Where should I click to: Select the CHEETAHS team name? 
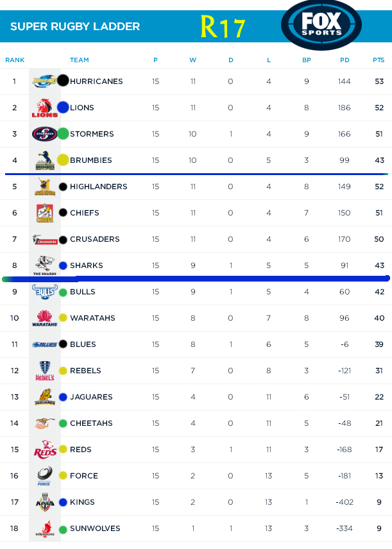pyautogui.click(x=91, y=423)
